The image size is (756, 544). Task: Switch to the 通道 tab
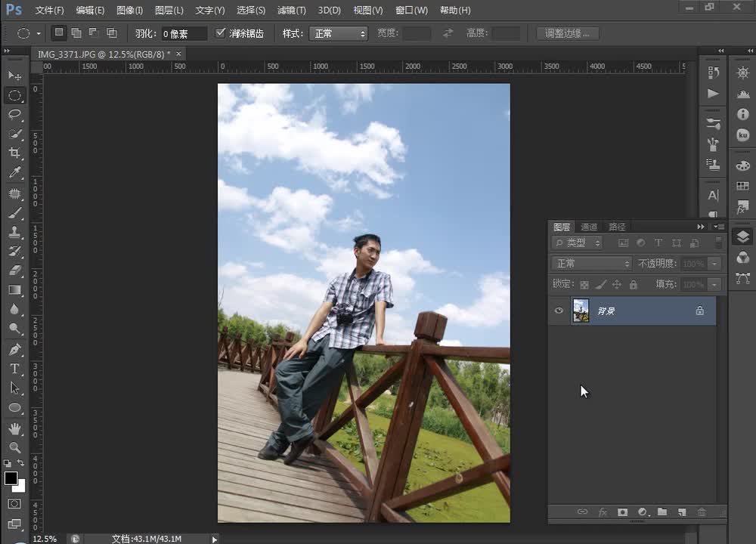(x=589, y=227)
